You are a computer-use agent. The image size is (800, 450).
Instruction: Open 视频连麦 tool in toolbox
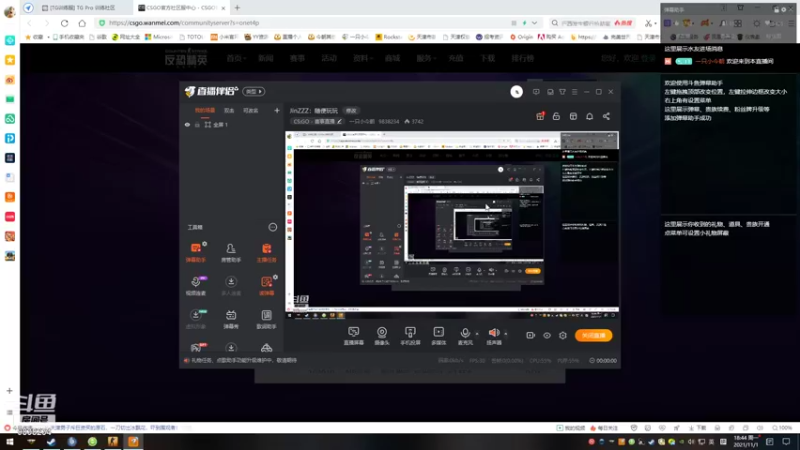coord(196,286)
